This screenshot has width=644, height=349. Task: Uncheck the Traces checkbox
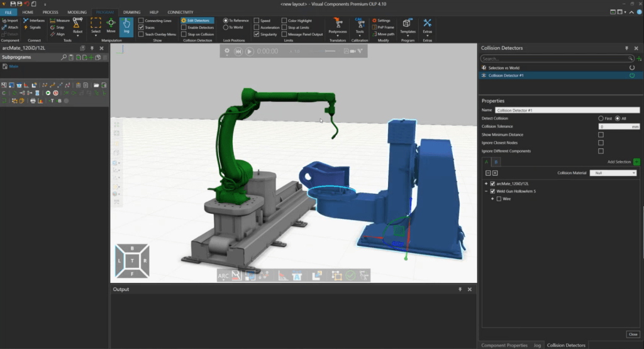click(x=141, y=28)
